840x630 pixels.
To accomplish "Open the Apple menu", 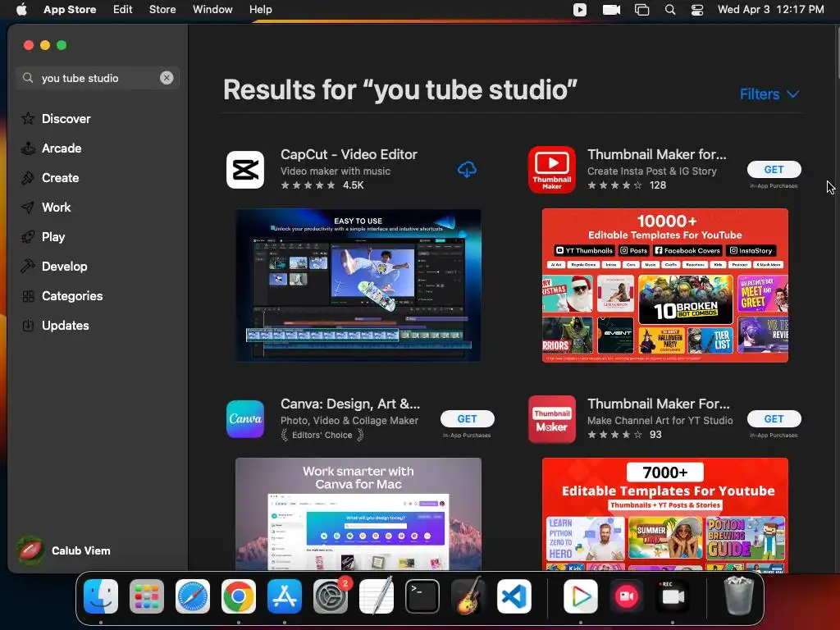I will click(x=21, y=9).
